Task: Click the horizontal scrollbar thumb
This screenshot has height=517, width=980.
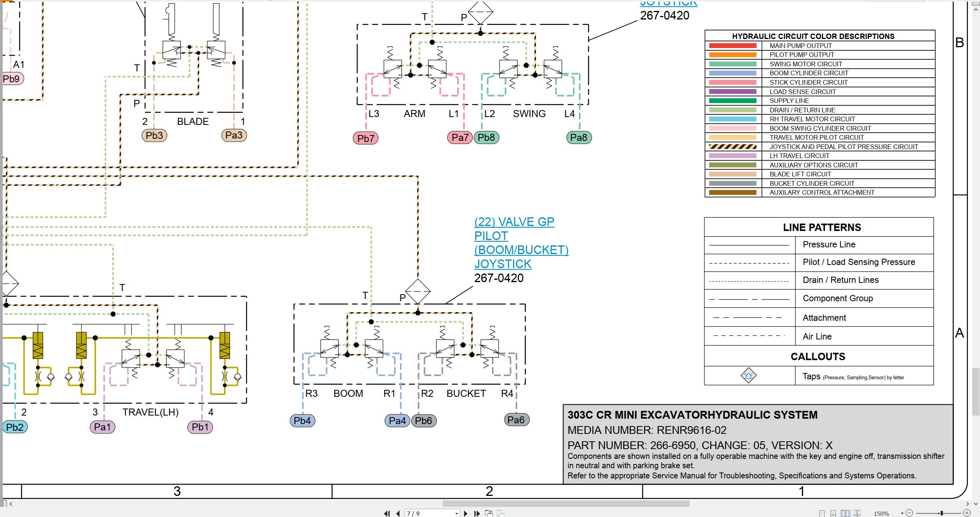Action: [566, 504]
